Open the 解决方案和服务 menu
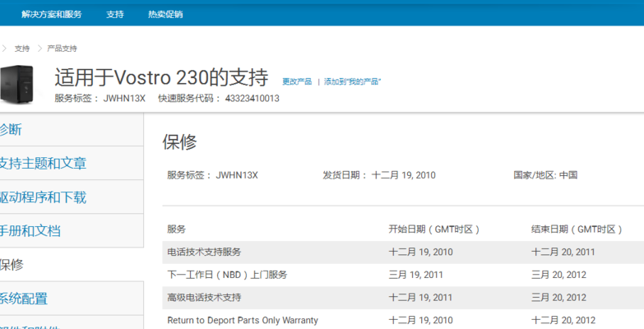 52,14
